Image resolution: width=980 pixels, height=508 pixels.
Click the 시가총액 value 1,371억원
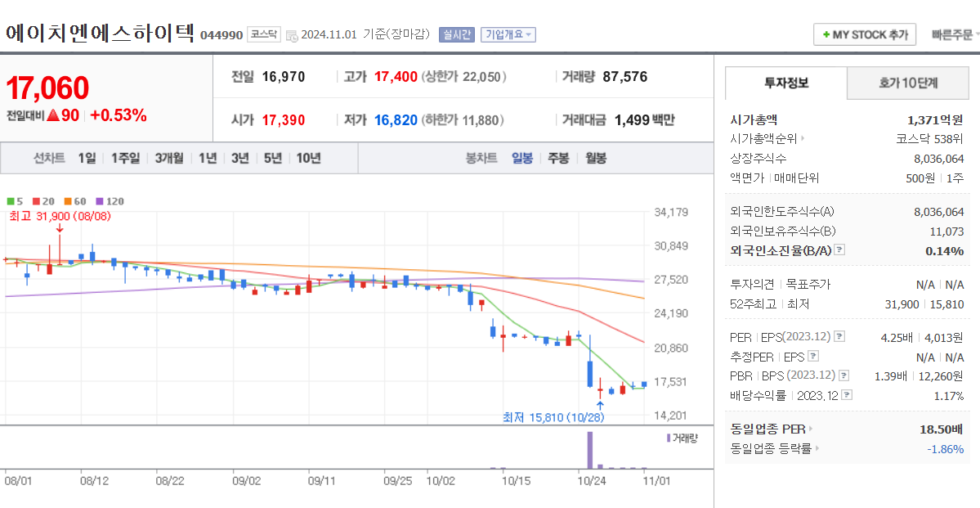click(x=936, y=119)
